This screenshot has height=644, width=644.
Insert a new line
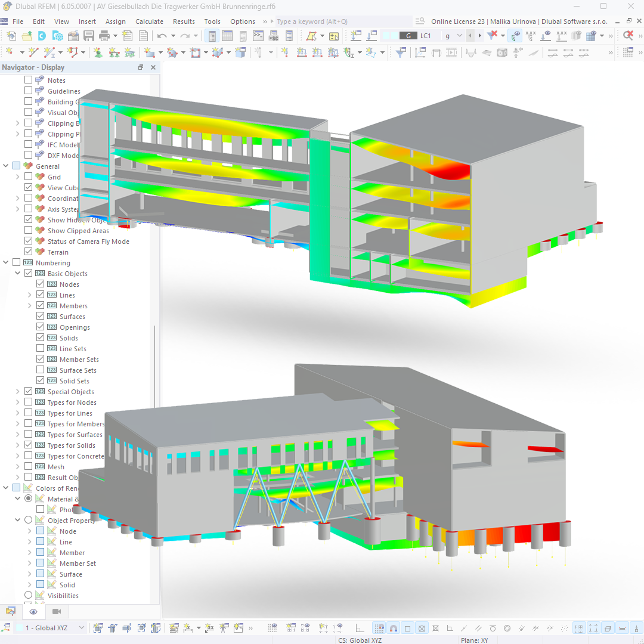click(x=33, y=52)
